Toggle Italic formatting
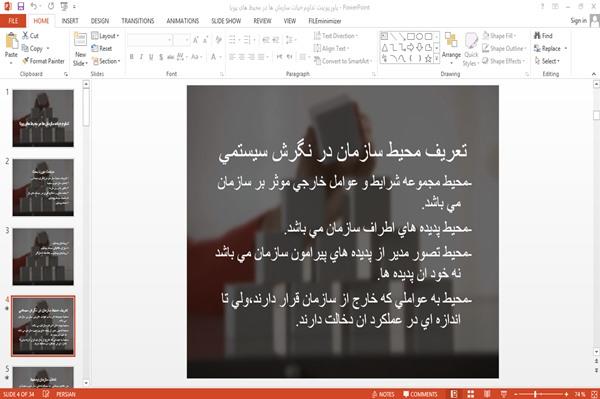Image resolution: width=600 pixels, height=399 pixels. pyautogui.click(x=141, y=57)
